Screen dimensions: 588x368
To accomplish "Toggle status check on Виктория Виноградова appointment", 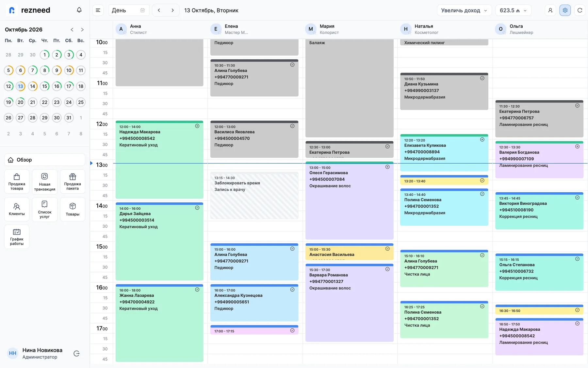I will pos(578,198).
